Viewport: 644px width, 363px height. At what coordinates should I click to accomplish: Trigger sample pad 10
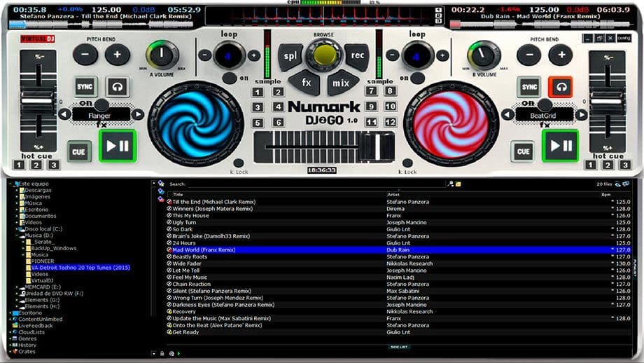click(x=390, y=106)
